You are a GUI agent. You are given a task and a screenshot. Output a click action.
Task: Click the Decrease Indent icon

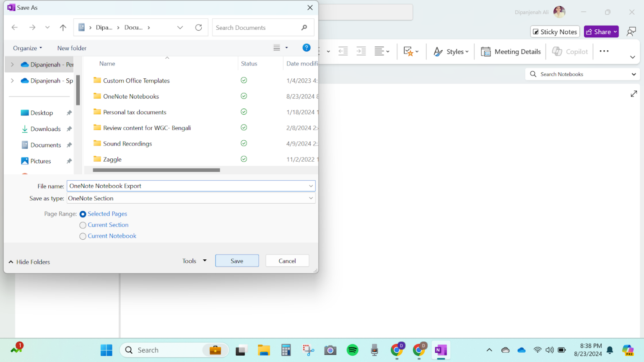pyautogui.click(x=343, y=51)
